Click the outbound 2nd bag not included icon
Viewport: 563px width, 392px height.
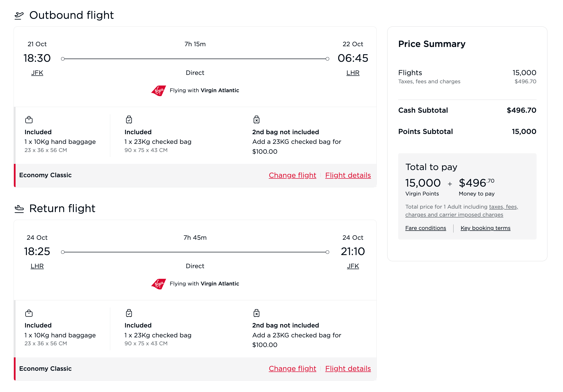coord(257,120)
